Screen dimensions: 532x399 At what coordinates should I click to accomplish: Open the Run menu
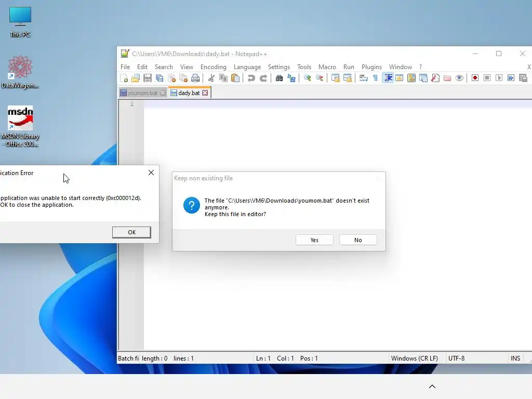point(349,67)
